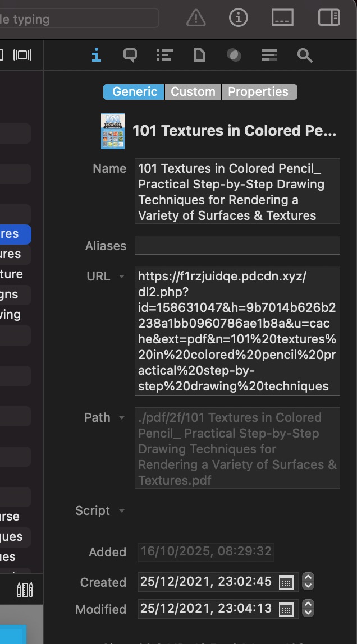357x644 pixels.
Task: Open the Script dropdown menu
Action: pos(122,511)
